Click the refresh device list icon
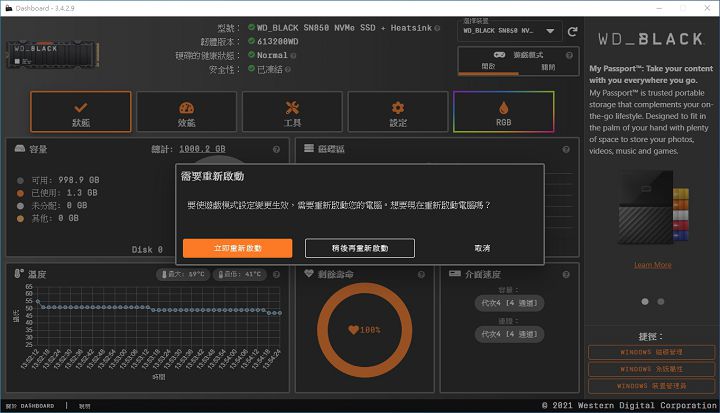 572,31
